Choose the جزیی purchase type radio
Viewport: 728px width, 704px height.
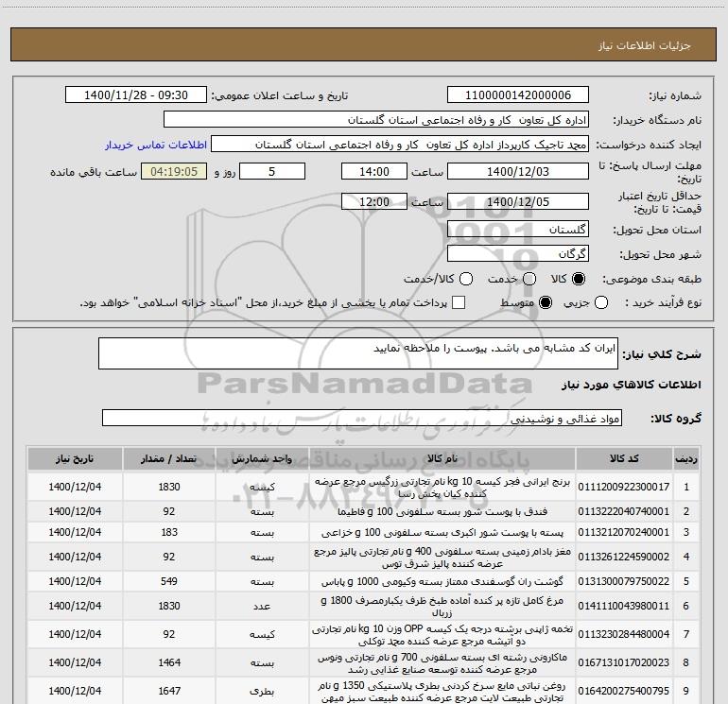601,303
